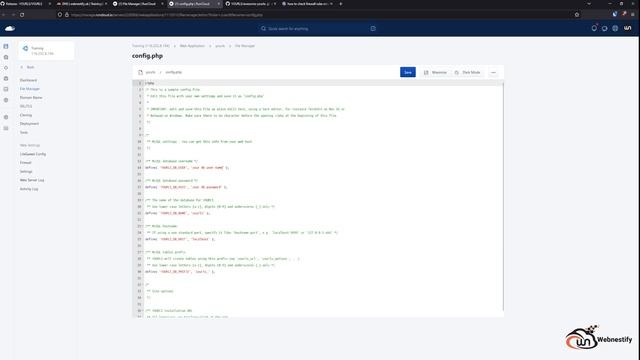
Task: Click the second icon in left rail
Action: click(x=6, y=57)
